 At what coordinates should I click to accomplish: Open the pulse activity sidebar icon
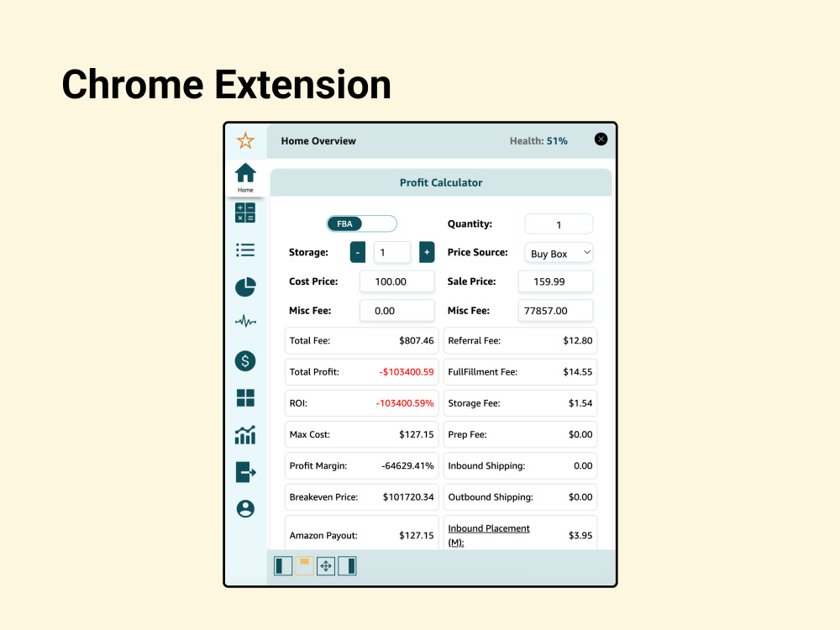(245, 322)
